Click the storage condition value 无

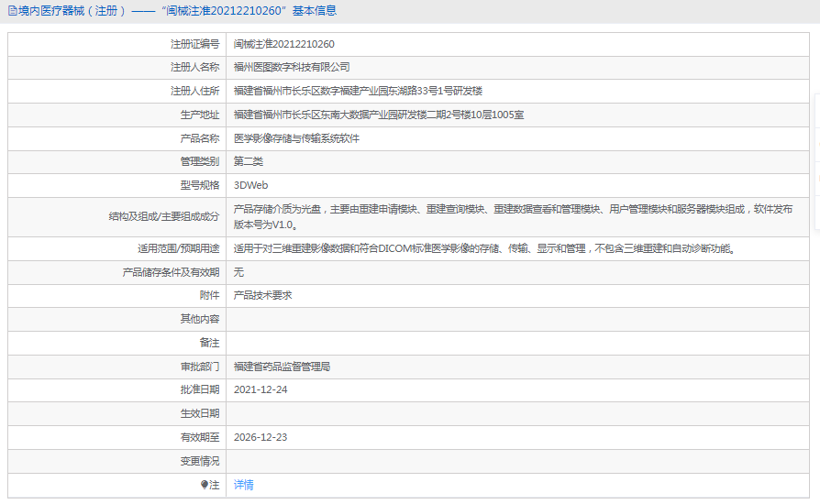coord(238,272)
